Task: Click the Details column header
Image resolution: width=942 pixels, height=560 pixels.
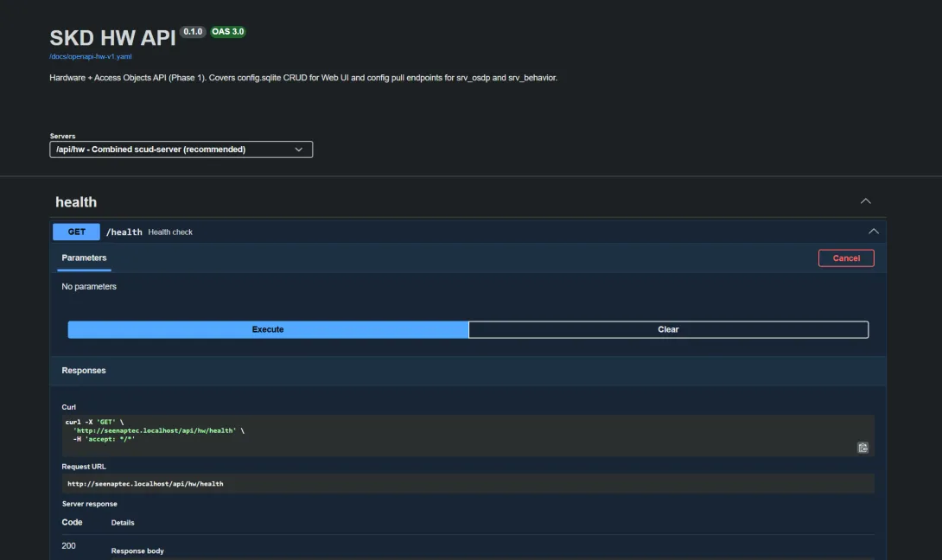Action: (123, 523)
